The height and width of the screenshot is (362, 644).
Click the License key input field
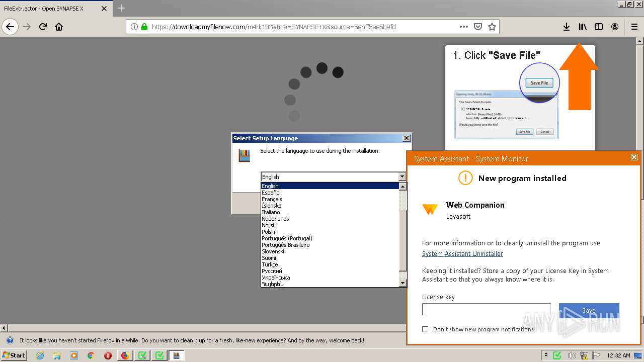click(x=487, y=310)
